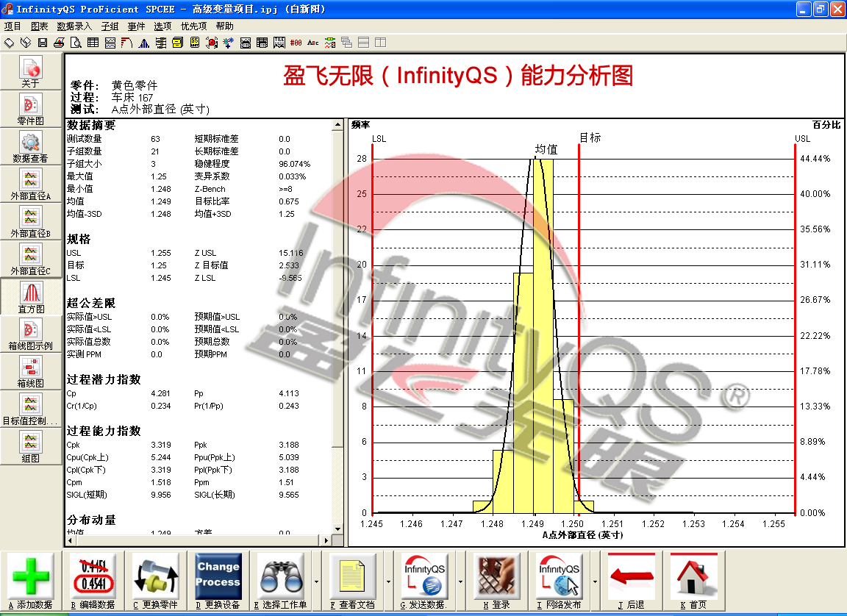Open the 选项 menu
The image size is (847, 616).
pyautogui.click(x=162, y=26)
